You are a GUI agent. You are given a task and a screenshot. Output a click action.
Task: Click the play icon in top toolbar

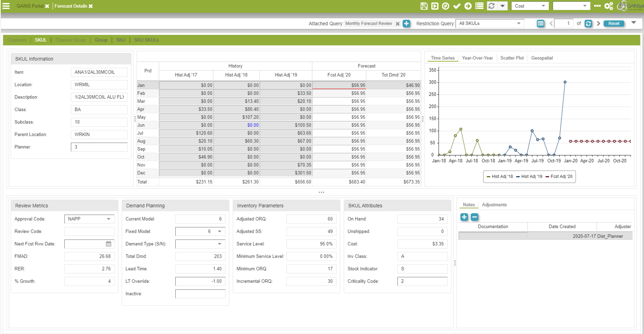[435, 6]
